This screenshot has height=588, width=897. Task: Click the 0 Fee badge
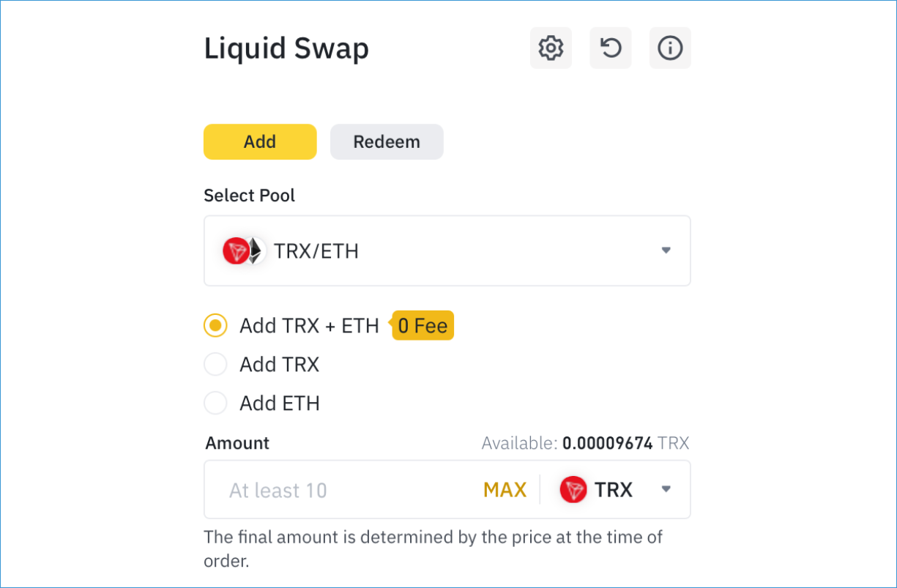(423, 325)
